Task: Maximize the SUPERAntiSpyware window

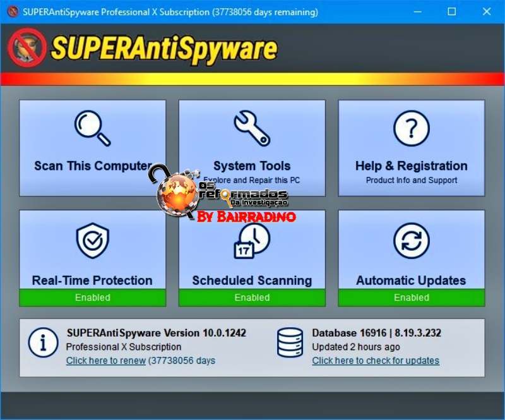Action: pos(452,12)
